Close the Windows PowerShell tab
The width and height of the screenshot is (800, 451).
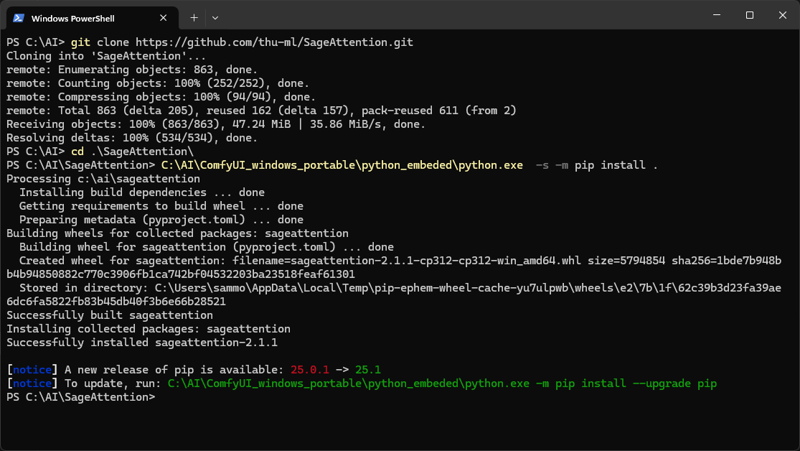[163, 18]
